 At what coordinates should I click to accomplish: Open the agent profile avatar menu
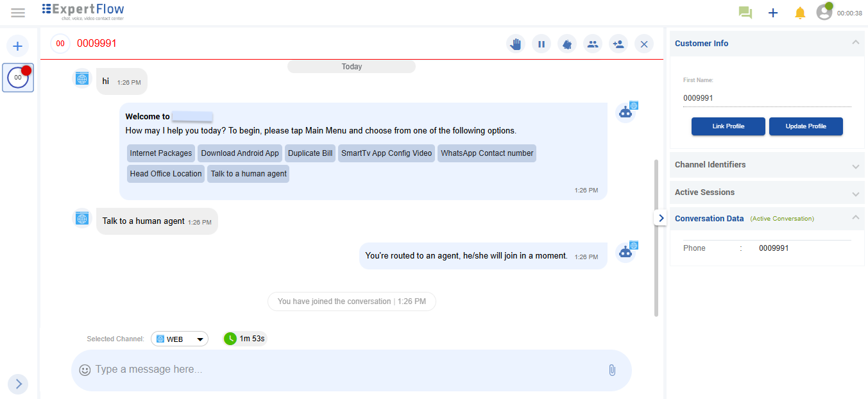pos(824,12)
